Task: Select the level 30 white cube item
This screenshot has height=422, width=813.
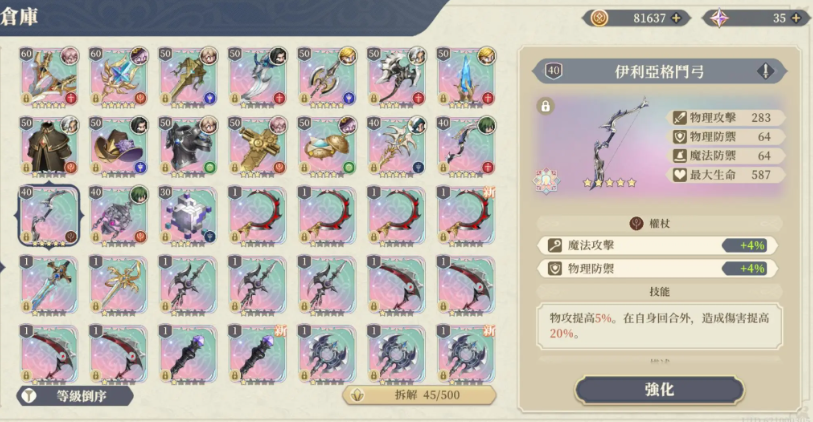Action: 188,215
